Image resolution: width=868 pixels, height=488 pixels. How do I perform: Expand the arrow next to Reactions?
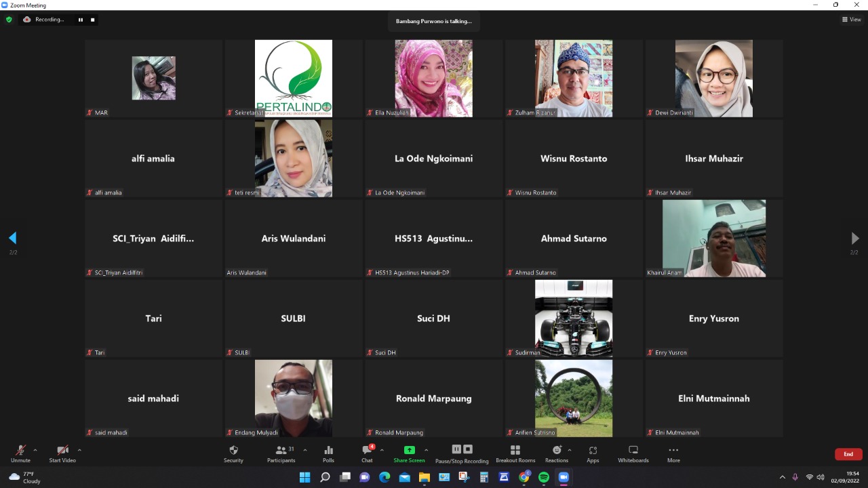570,450
